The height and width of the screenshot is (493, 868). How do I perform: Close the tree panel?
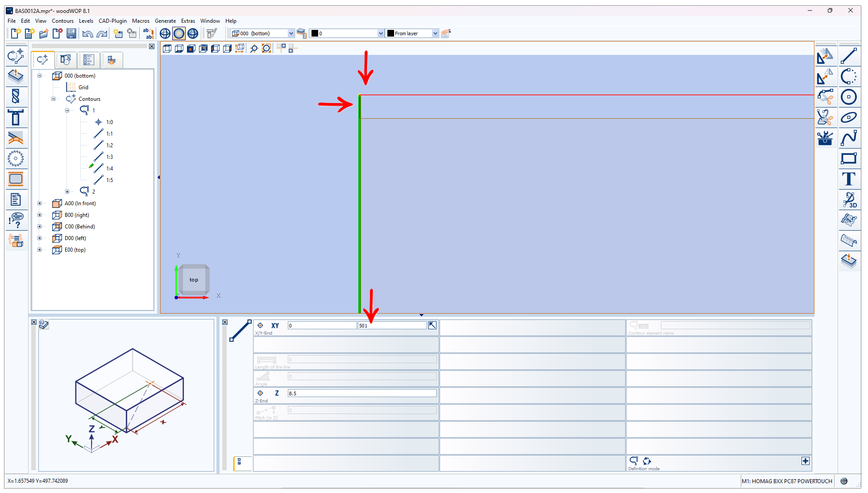pos(152,46)
